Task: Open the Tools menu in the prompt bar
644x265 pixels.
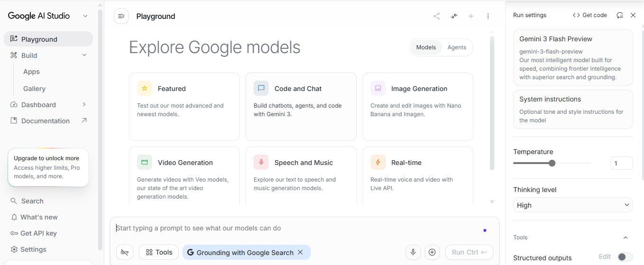Action: pos(159,252)
